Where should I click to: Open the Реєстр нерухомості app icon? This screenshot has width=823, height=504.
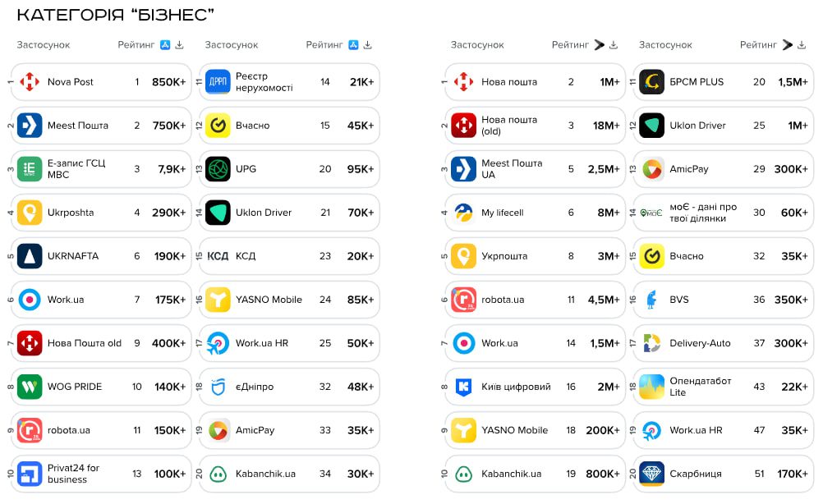point(218,82)
